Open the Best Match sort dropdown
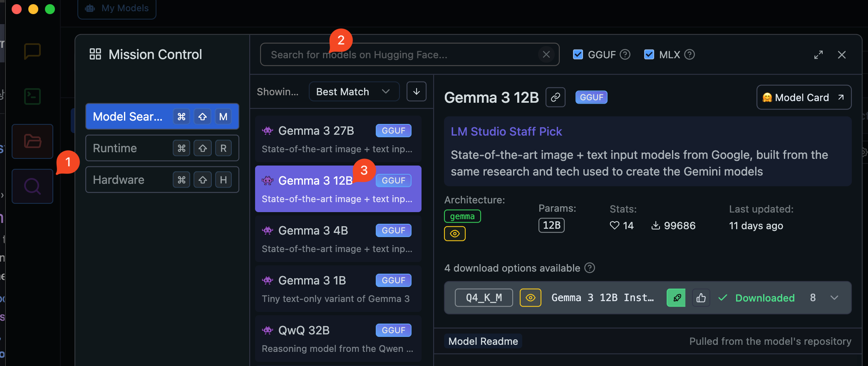Screen dimensions: 868x366 click(x=354, y=91)
